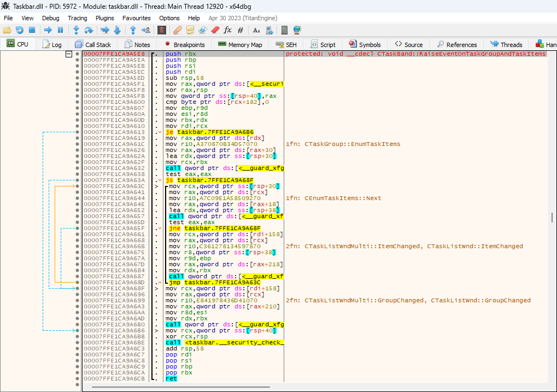Image resolution: width=557 pixels, height=392 pixels.
Task: Toggle breakpoint bullet at address 00007FFE1CA9A657
Action: 77,217
